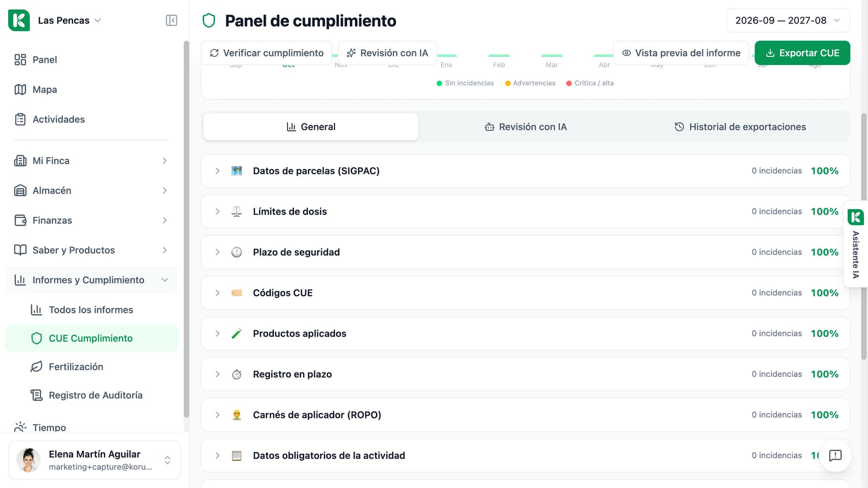Collapse the Informes y Cumplimiento chevron

click(x=165, y=280)
